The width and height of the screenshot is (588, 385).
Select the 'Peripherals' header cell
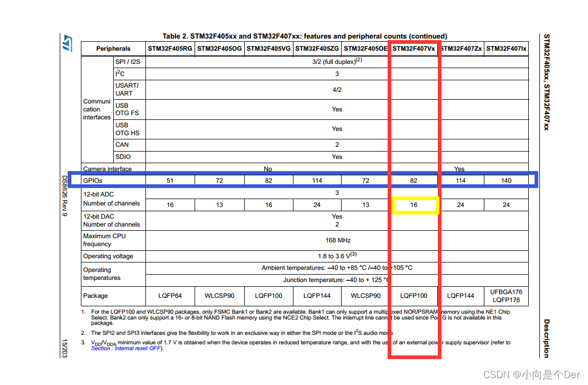(x=113, y=49)
